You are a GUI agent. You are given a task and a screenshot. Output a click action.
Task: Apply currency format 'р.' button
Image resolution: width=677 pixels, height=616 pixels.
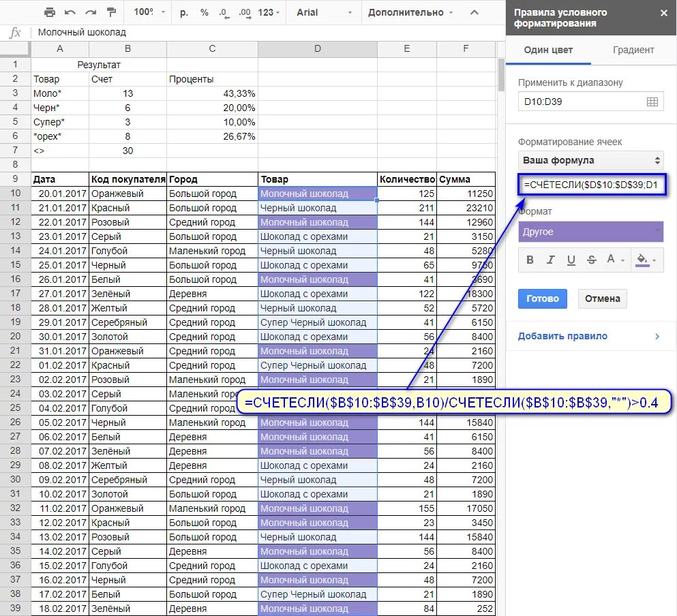click(x=184, y=12)
